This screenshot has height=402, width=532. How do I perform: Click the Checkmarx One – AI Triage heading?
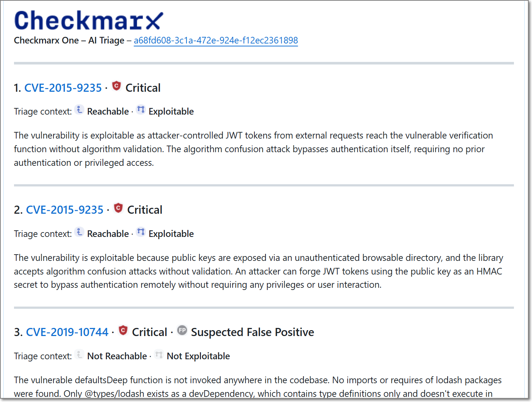69,40
